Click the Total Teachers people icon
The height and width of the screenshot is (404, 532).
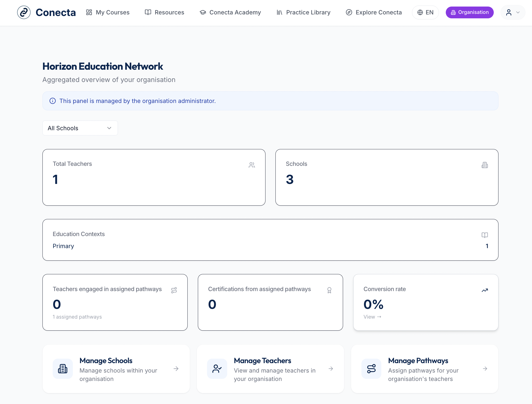[x=252, y=165]
